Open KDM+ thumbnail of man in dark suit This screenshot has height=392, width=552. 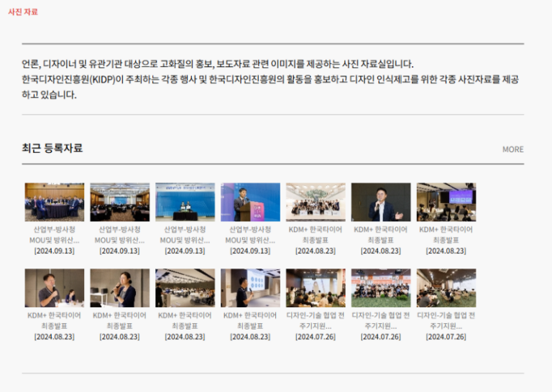coord(381,202)
